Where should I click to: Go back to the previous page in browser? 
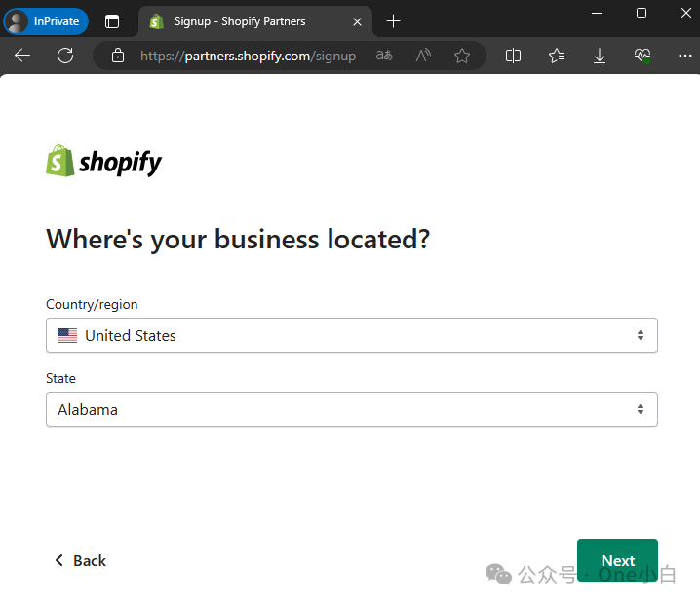(x=22, y=56)
